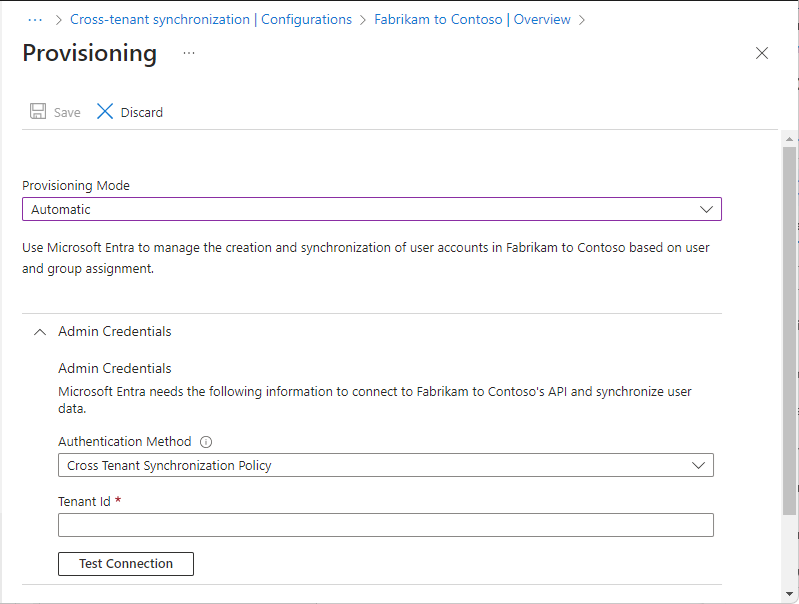
Task: Click the vertical scrollbar thumb
Action: [x=789, y=330]
